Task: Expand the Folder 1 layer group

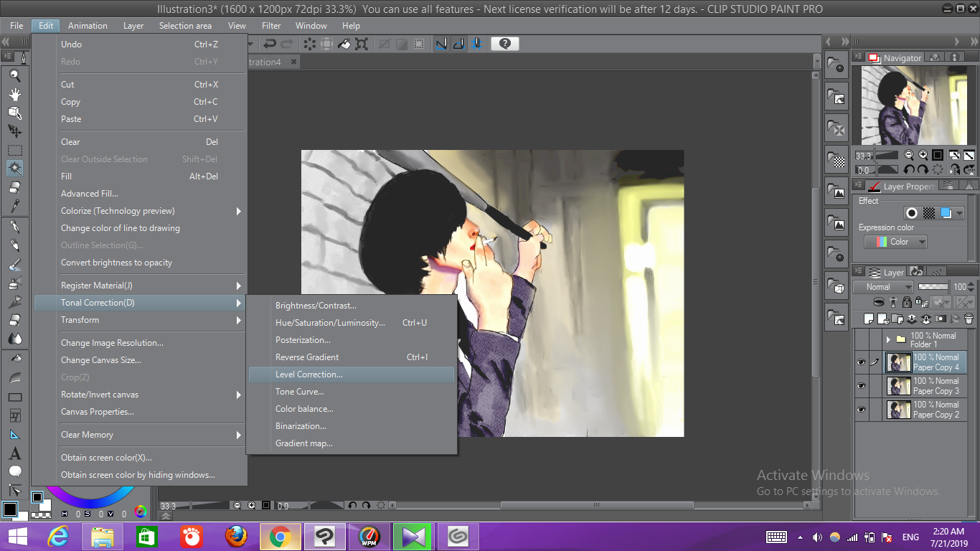Action: [x=888, y=339]
